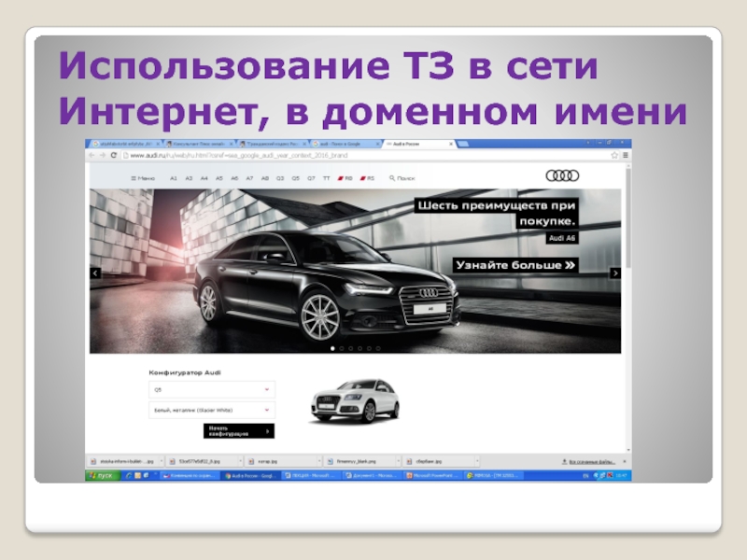Open the R8 model link

(x=345, y=178)
